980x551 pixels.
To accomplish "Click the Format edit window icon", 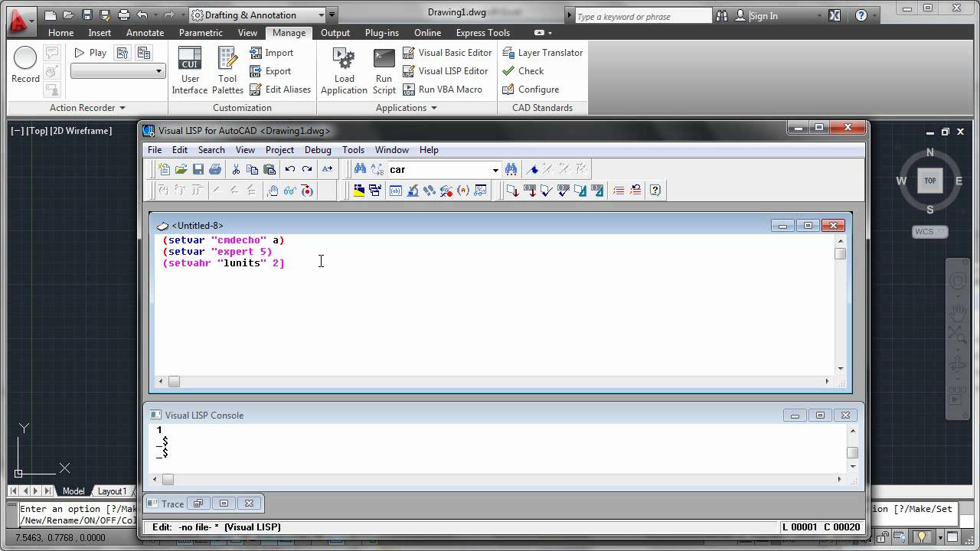I will tap(580, 191).
